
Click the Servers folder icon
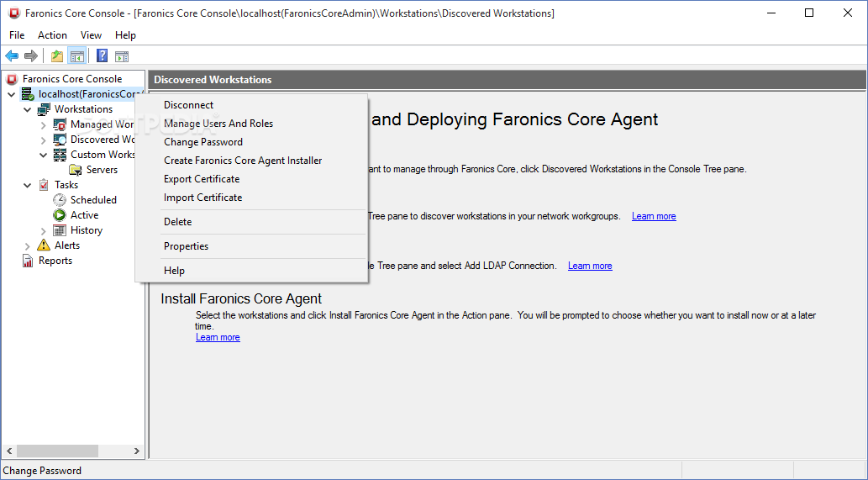pyautogui.click(x=76, y=170)
